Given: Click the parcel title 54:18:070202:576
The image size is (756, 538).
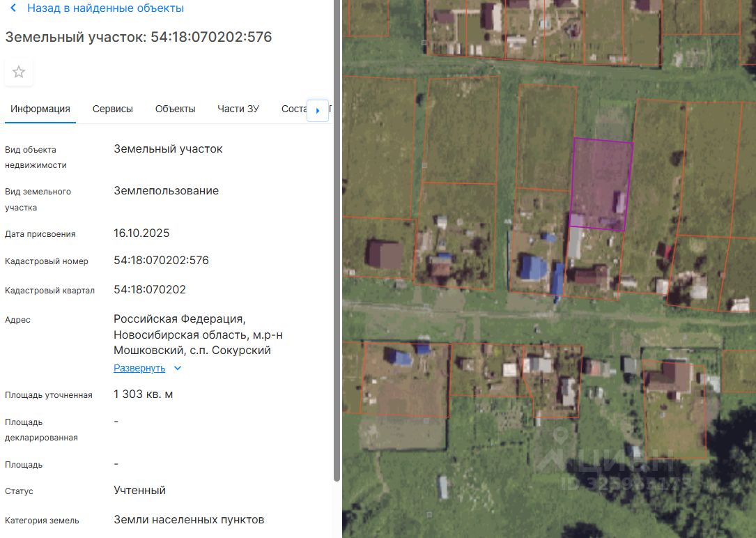Looking at the screenshot, I should coord(211,37).
